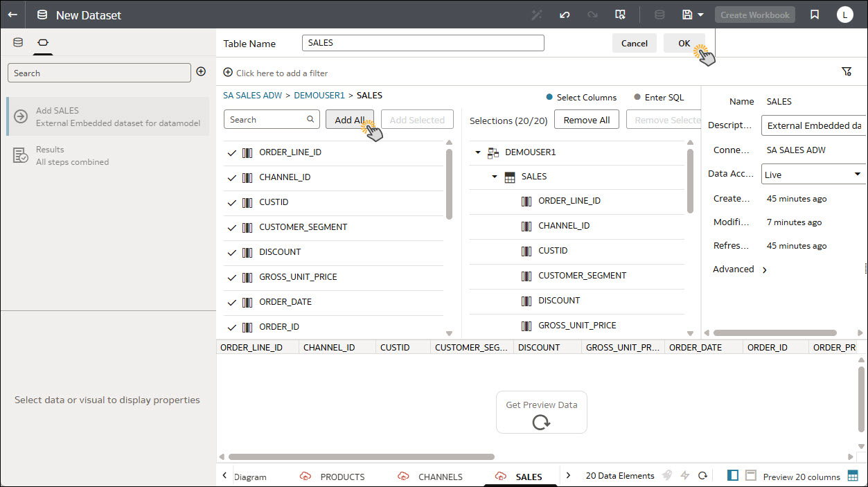Viewport: 868px width, 487px height.
Task: Click the refresh data preview book icon
Action: click(621, 15)
